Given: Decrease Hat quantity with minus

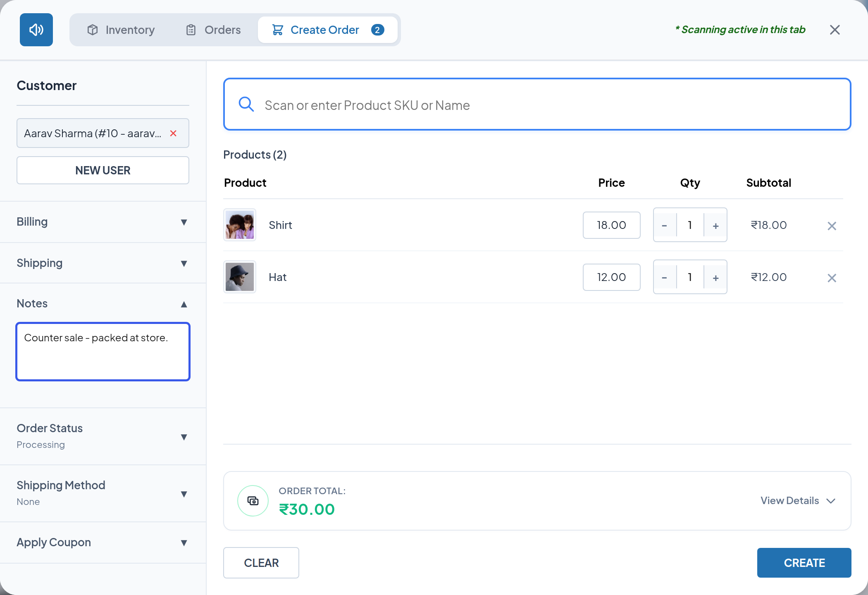Looking at the screenshot, I should coord(665,277).
